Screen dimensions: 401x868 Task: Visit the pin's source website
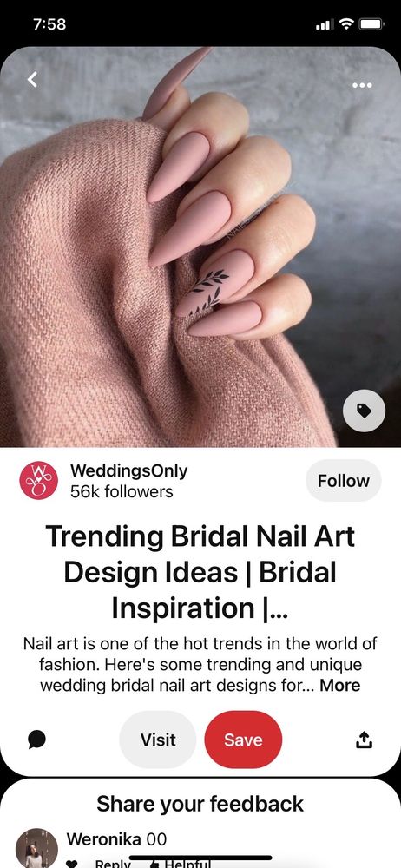pyautogui.click(x=158, y=740)
